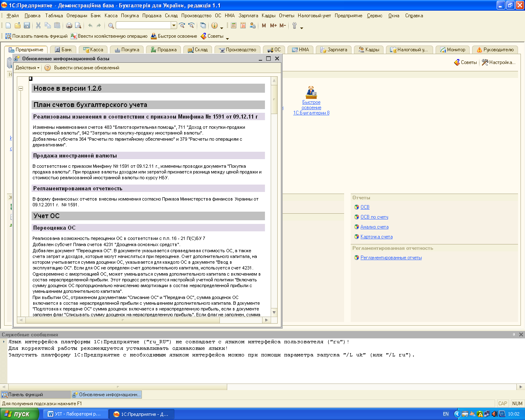Click the Service tools wrench icon
This screenshot has width=525, height=420.
point(294,25)
